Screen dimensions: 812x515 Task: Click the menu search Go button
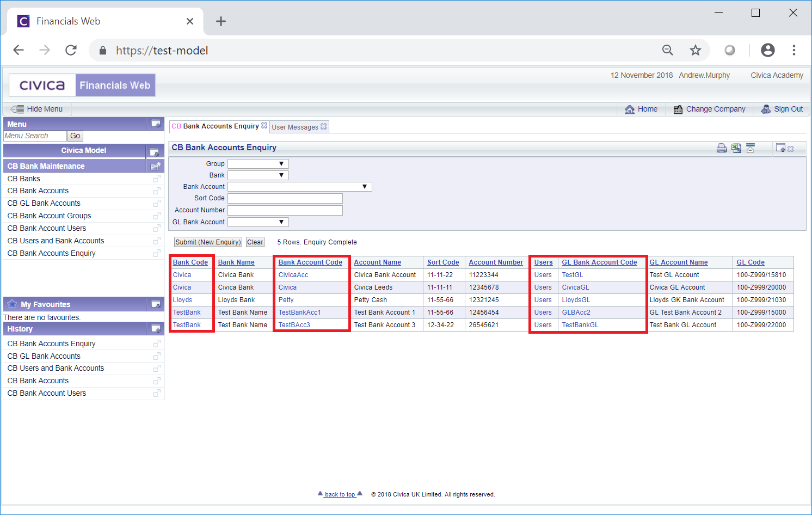[75, 136]
